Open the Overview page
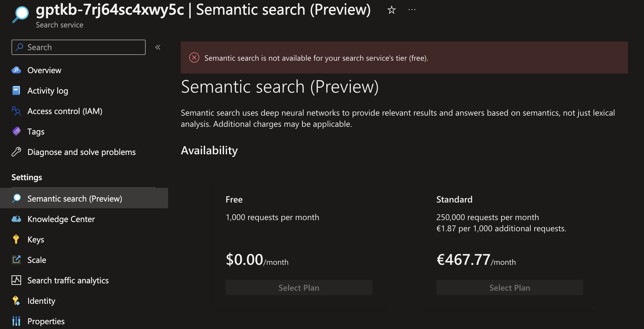 [44, 70]
